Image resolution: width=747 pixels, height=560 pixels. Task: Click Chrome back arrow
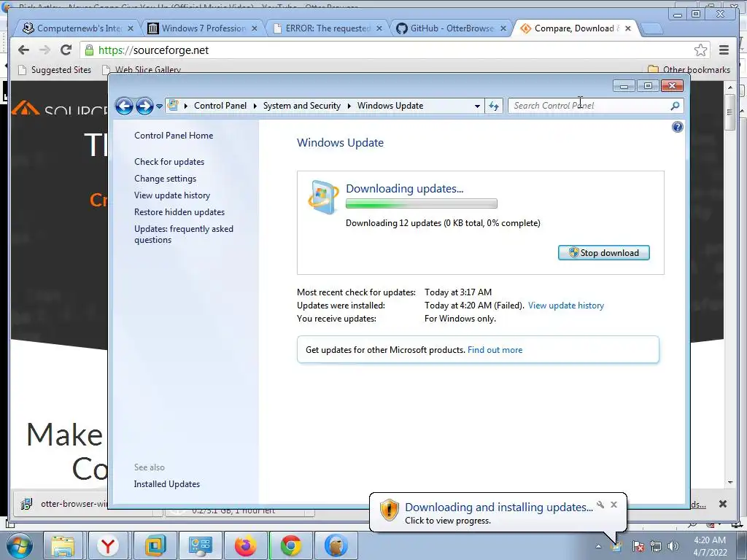(x=24, y=50)
